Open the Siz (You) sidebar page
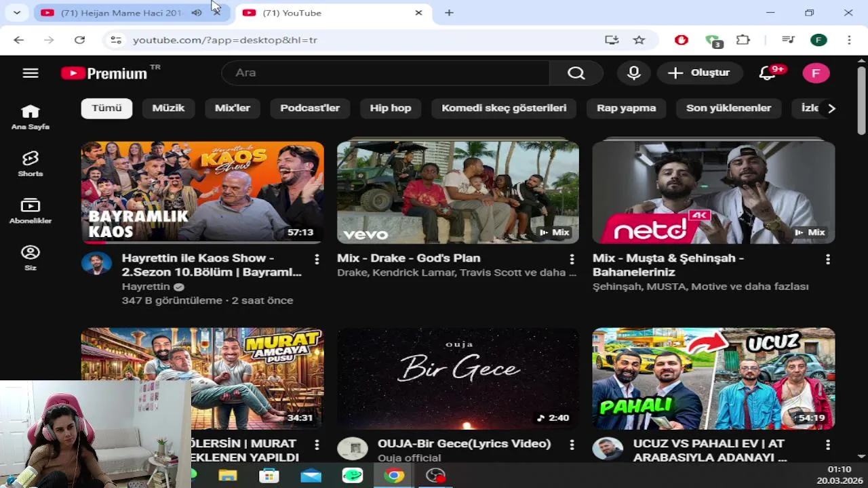The width and height of the screenshot is (868, 488). pos(31,258)
